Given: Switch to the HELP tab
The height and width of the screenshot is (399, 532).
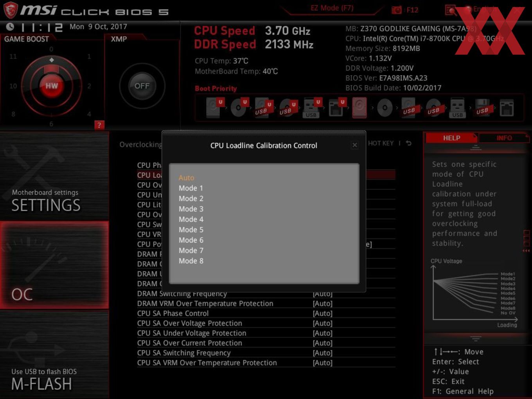Looking at the screenshot, I should tap(451, 138).
